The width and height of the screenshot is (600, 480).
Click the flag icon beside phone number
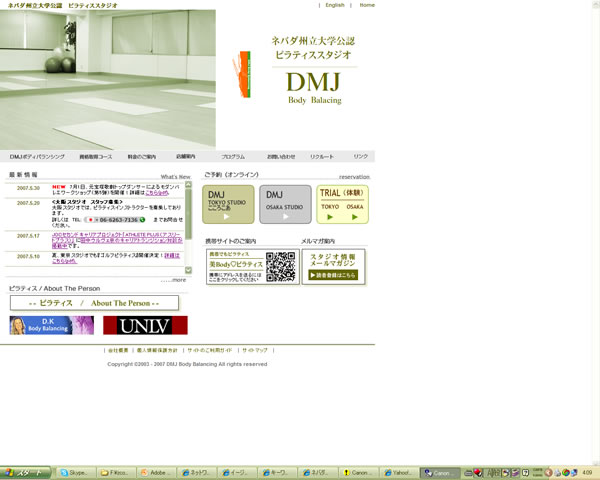[91, 220]
